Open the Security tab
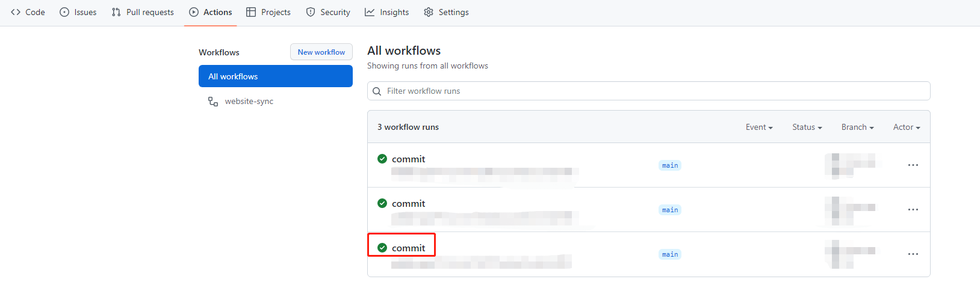980x297 pixels. click(x=327, y=12)
